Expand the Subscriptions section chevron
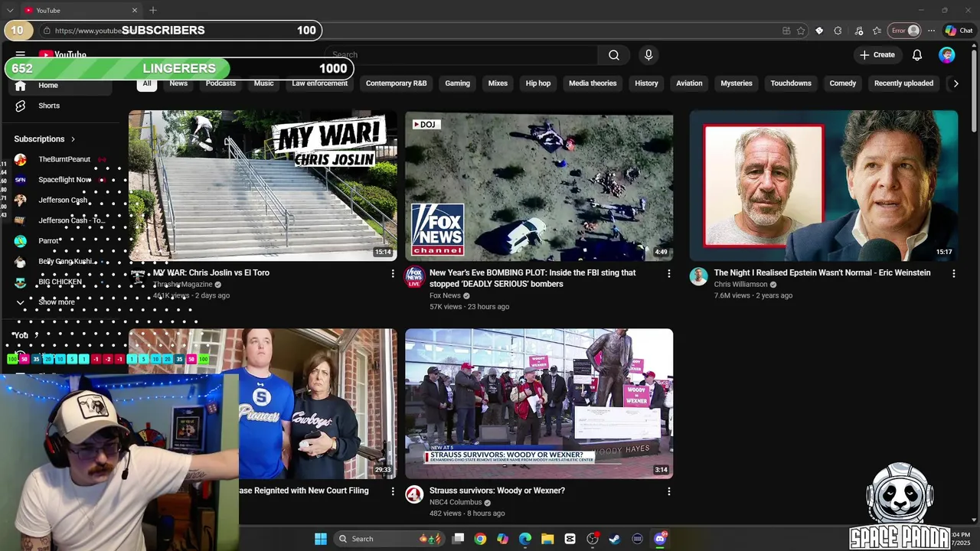Image resolution: width=980 pixels, height=551 pixels. pos(73,139)
